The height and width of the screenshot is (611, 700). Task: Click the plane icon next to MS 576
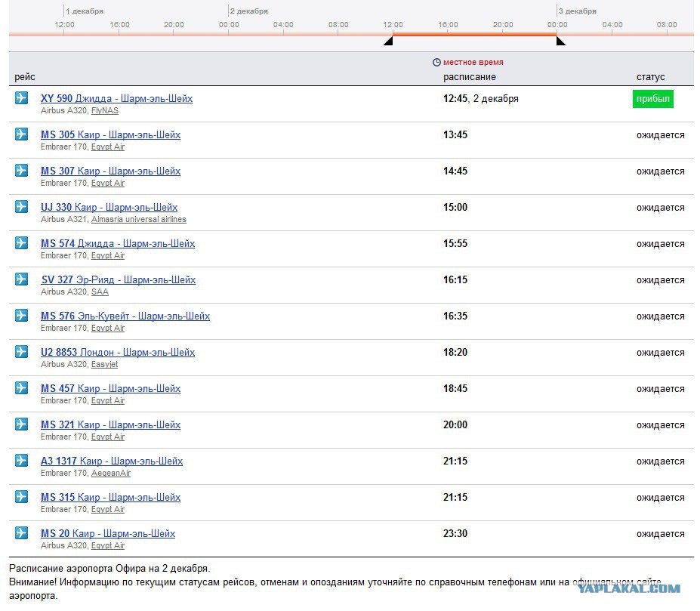pyautogui.click(x=21, y=316)
